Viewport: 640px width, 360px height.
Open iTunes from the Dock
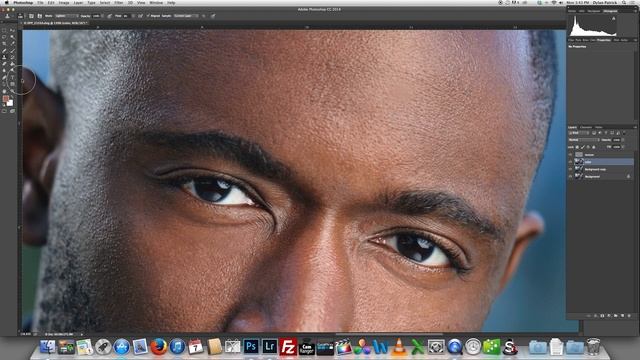[177, 347]
